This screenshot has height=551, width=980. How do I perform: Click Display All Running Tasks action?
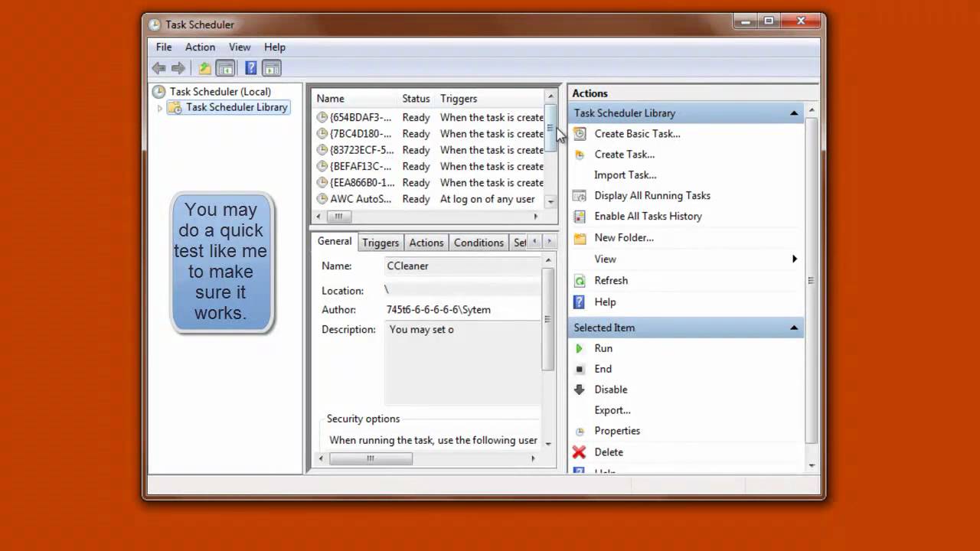[652, 196]
